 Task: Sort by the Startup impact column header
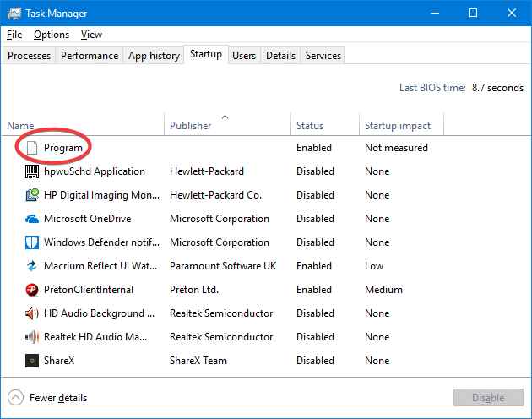tap(401, 125)
